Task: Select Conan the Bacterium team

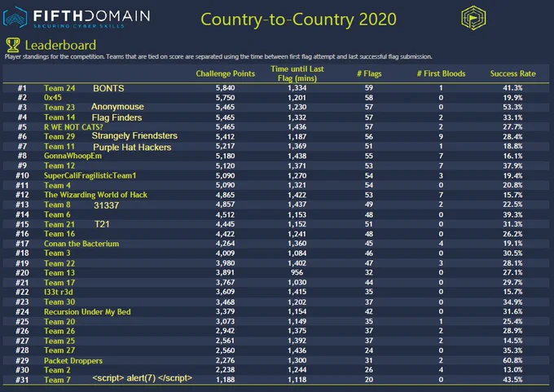Action: pos(81,244)
